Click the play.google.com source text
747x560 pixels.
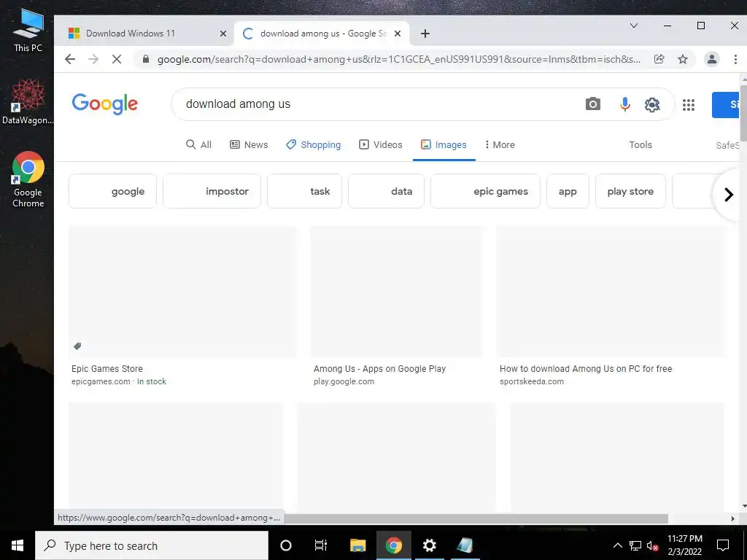(x=344, y=381)
